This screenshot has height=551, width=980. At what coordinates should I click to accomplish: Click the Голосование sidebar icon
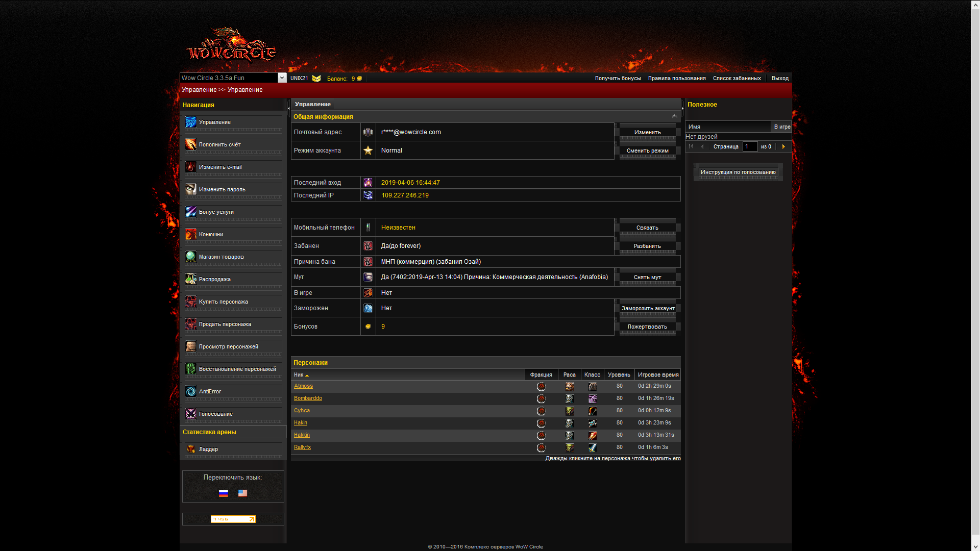tap(190, 414)
